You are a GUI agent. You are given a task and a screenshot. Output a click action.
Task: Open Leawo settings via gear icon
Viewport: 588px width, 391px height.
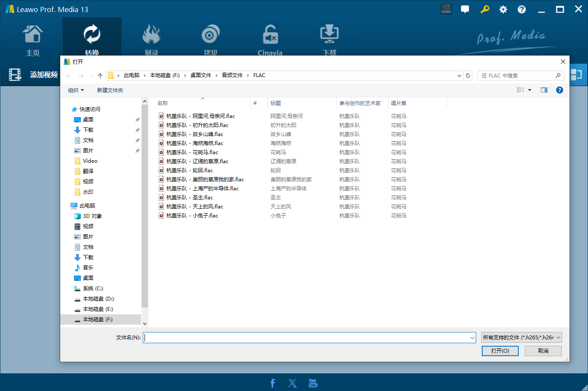tap(503, 9)
